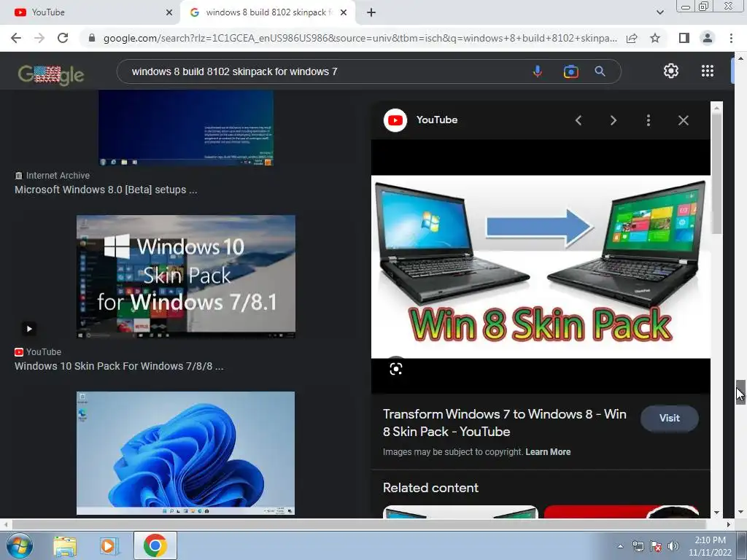Open Chrome's three-dot menu
Viewport: 747px width, 560px height.
[731, 38]
